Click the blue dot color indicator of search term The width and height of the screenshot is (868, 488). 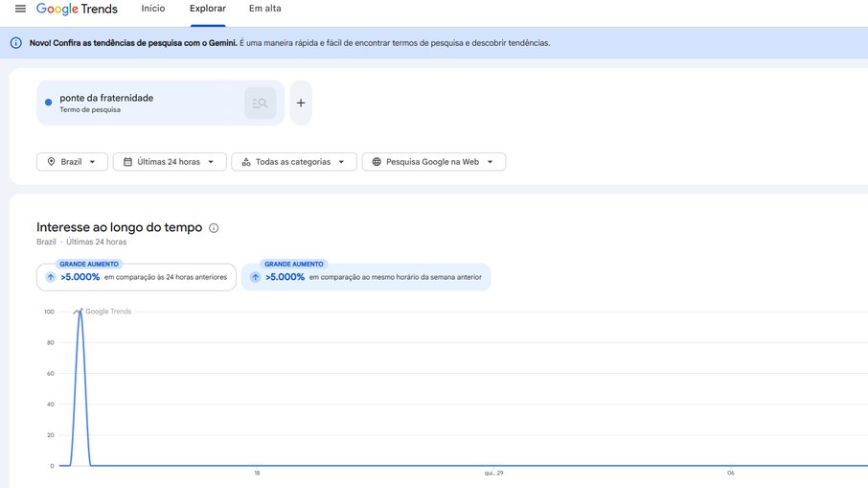[x=48, y=102]
